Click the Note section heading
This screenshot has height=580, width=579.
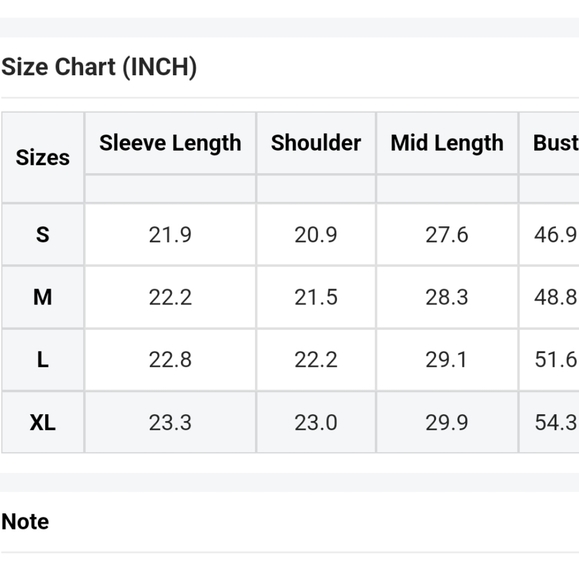pos(25,522)
